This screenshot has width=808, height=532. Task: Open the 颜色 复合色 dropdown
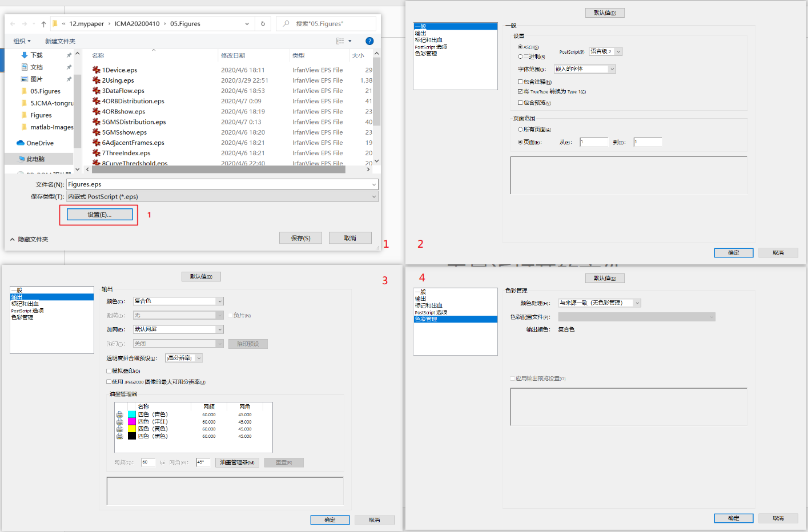coord(178,301)
